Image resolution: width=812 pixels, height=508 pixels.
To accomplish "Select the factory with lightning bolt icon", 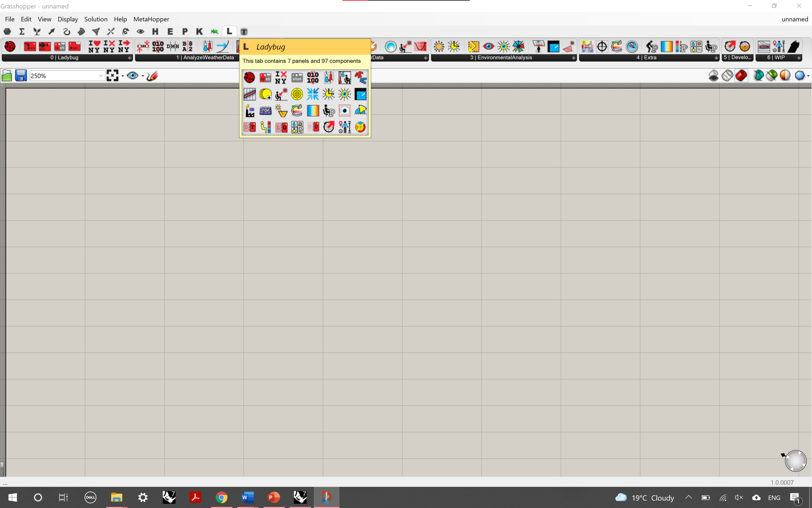I will click(x=249, y=111).
